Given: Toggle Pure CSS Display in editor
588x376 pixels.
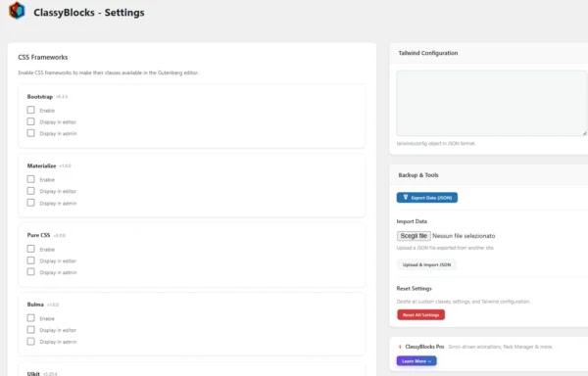Looking at the screenshot, I should click(x=30, y=260).
